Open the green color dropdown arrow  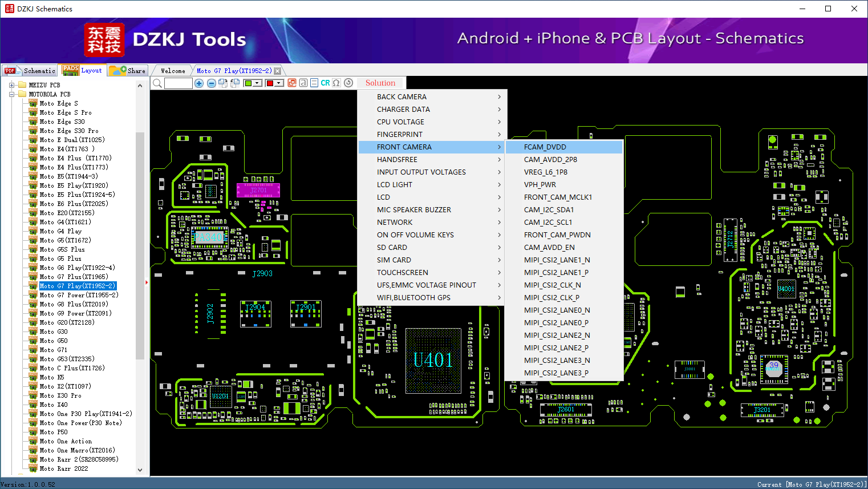point(257,83)
